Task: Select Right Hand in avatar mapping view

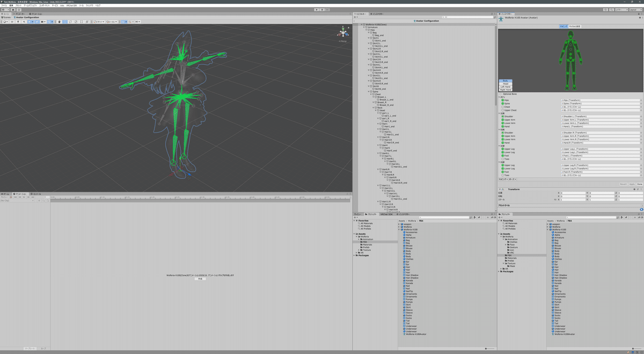Action: (506, 90)
